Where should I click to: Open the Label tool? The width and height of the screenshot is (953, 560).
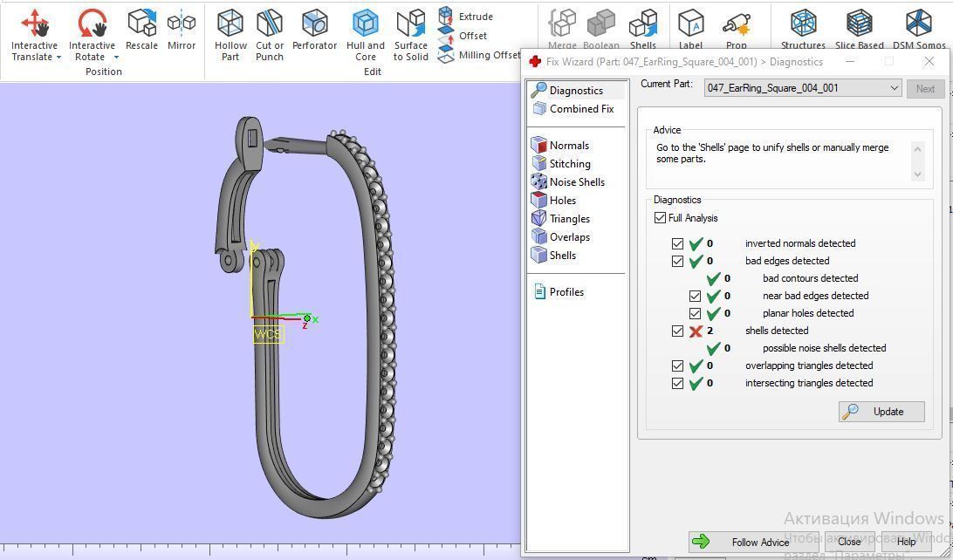(x=690, y=29)
